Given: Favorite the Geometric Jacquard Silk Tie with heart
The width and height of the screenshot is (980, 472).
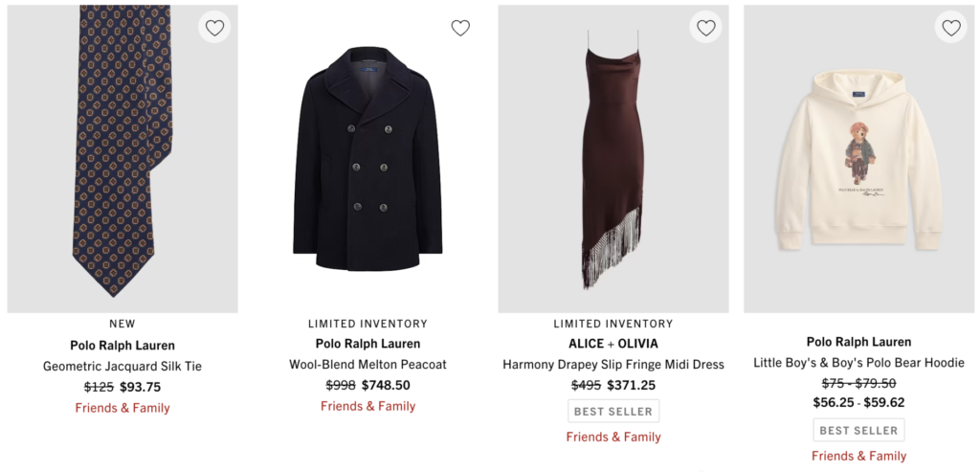Looking at the screenshot, I should 214,28.
